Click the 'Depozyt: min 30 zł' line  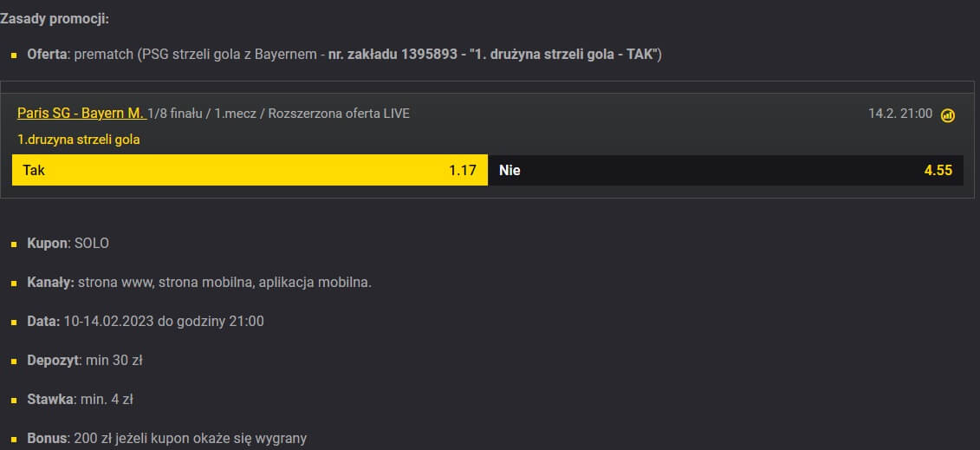pyautogui.click(x=85, y=361)
